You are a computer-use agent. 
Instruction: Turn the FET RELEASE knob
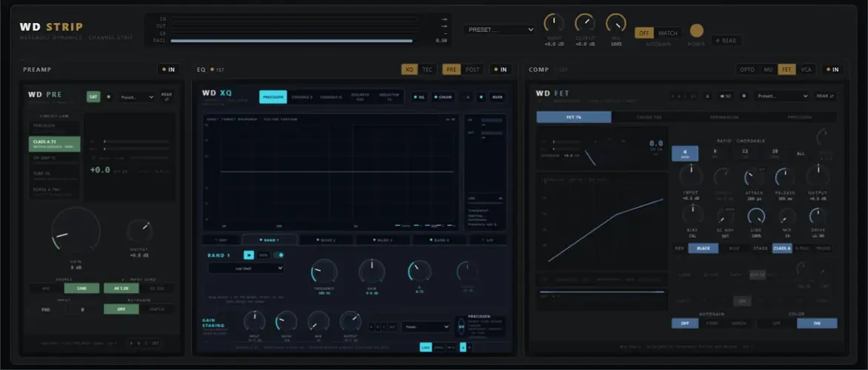point(785,178)
